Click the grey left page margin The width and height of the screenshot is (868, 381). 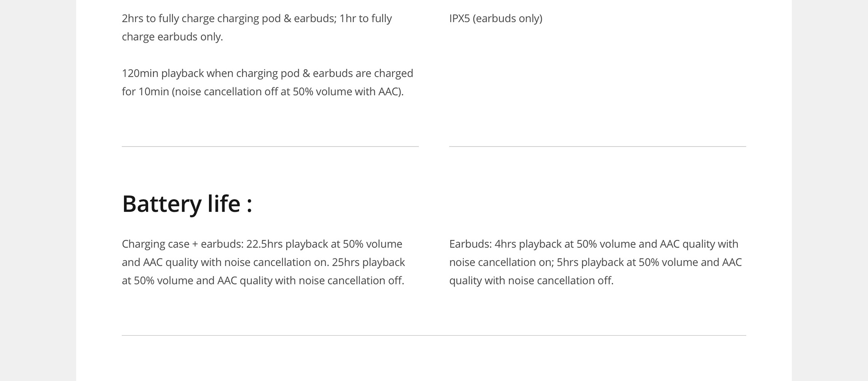38,190
